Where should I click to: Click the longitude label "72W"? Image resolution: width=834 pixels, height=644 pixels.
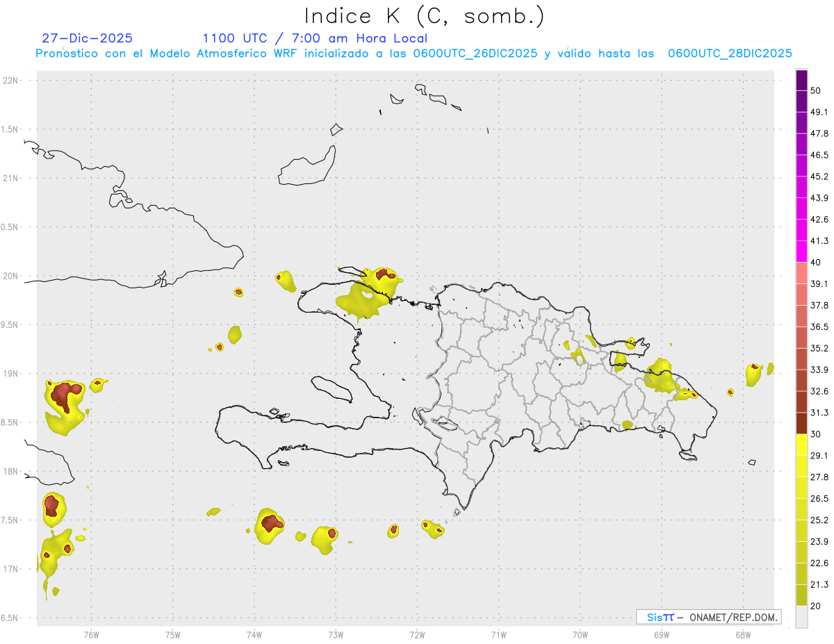(417, 635)
